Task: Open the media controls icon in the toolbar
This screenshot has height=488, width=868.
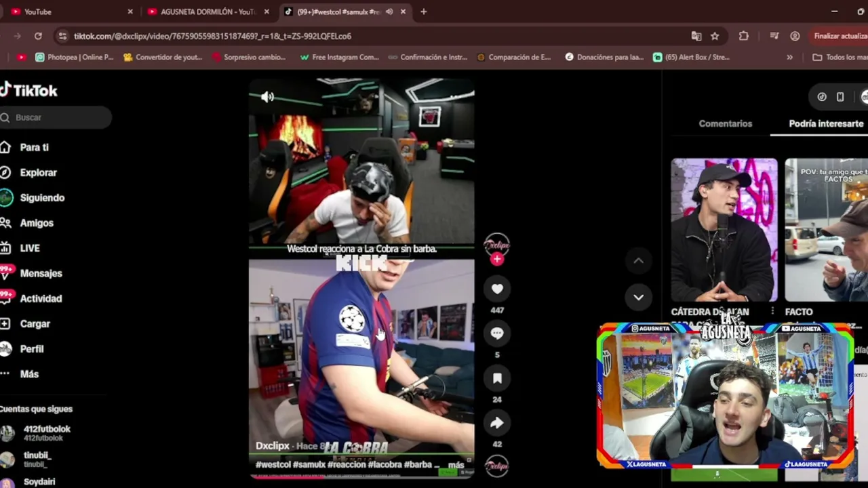Action: click(x=774, y=36)
